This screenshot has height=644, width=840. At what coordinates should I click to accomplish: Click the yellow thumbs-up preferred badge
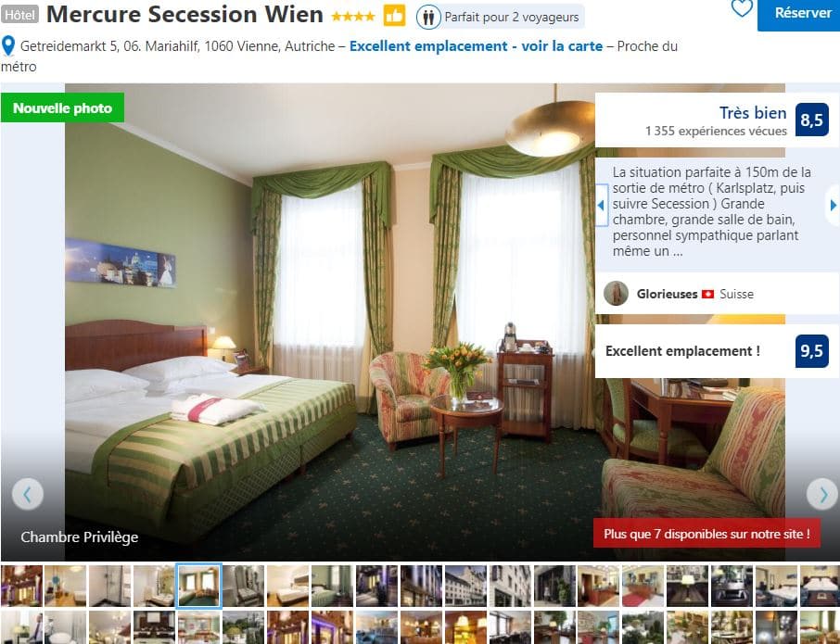pyautogui.click(x=394, y=16)
